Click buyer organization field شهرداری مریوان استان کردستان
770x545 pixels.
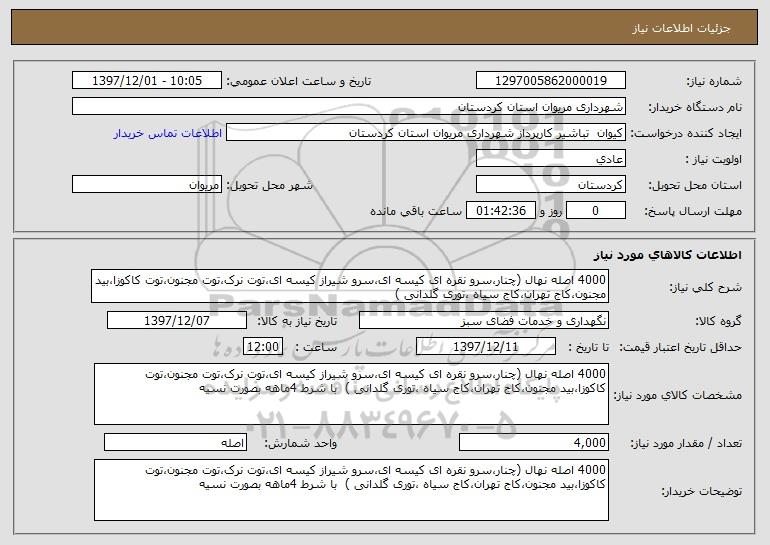[349, 106]
